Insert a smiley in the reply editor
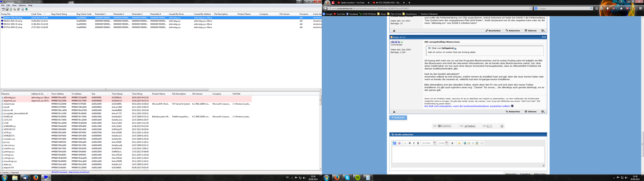Viewport: 644px width, 181px height. click(x=459, y=143)
